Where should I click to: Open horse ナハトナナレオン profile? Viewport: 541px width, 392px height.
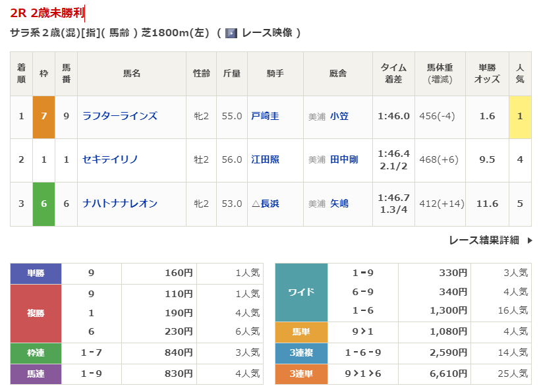coord(120,204)
